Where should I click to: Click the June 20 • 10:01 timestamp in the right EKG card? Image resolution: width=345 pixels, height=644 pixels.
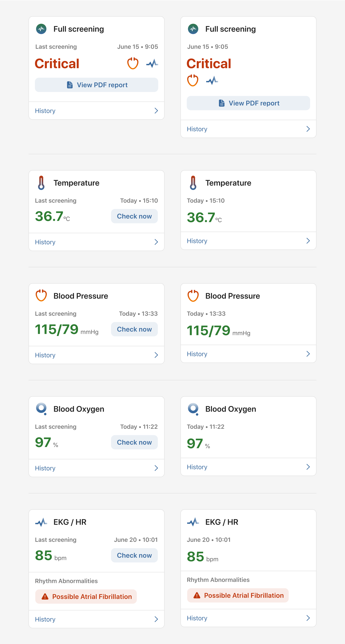(209, 539)
